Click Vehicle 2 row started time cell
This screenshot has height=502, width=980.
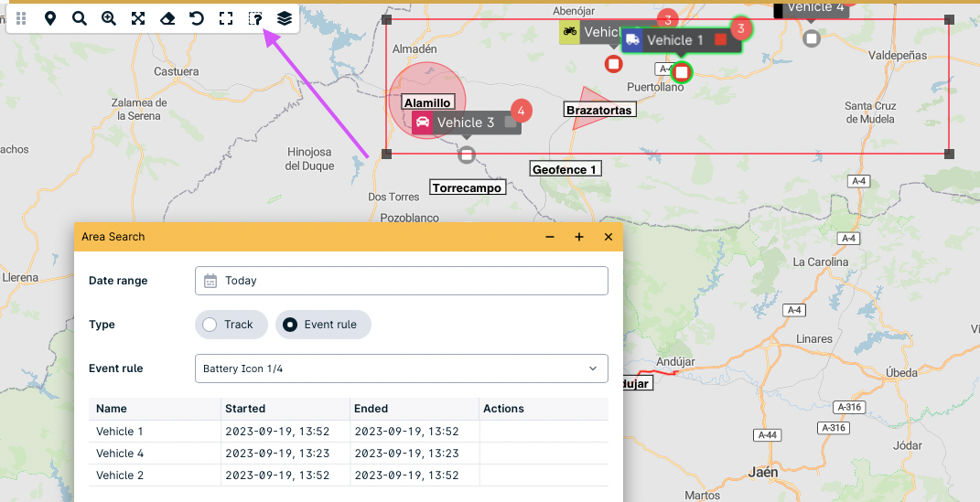coord(285,475)
